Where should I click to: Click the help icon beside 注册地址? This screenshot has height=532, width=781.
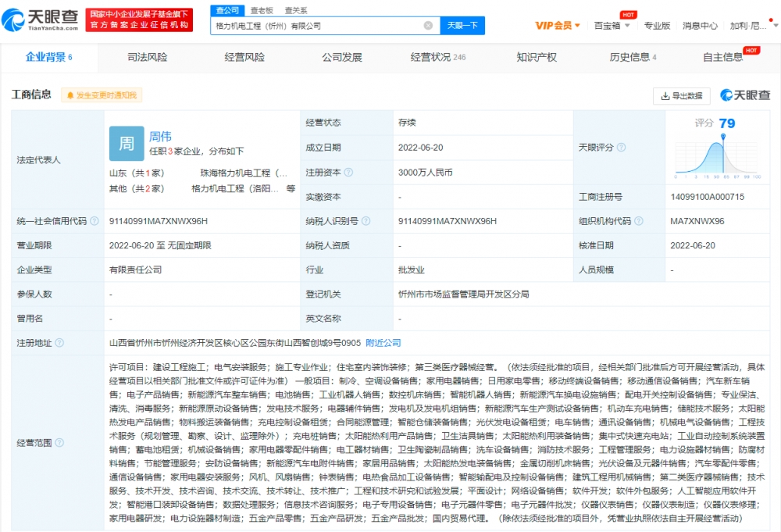pyautogui.click(x=59, y=343)
